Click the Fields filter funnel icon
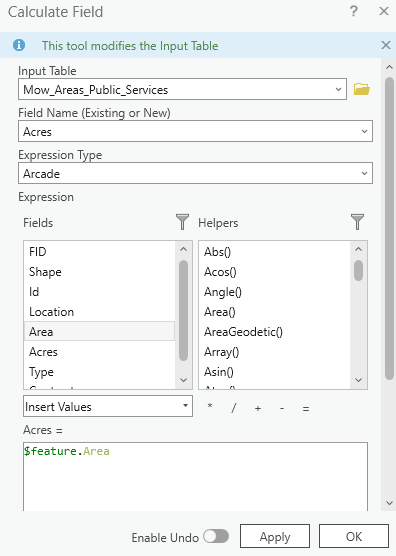Screen dimensions: 396x556 click(x=182, y=222)
